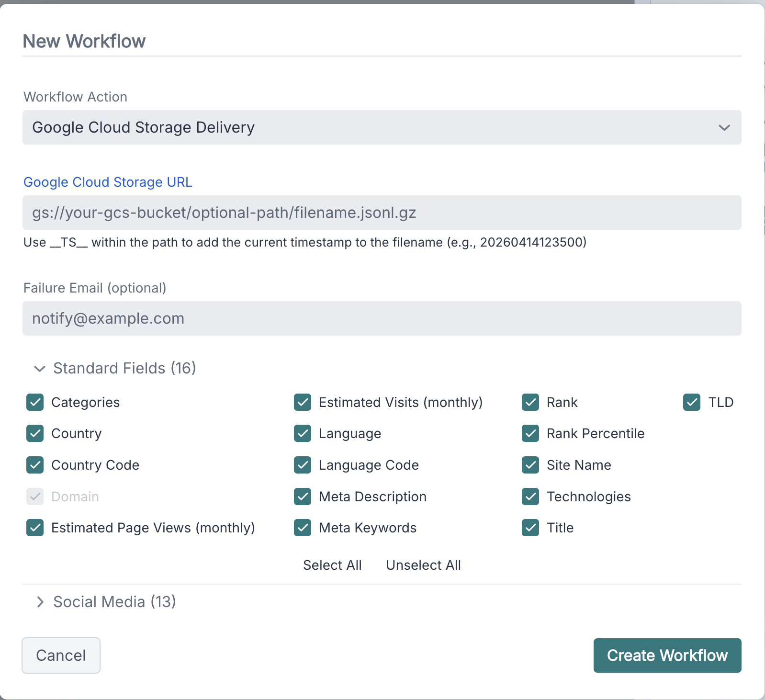Uncheck the Country Code checkbox
The image size is (765, 700).
click(35, 465)
